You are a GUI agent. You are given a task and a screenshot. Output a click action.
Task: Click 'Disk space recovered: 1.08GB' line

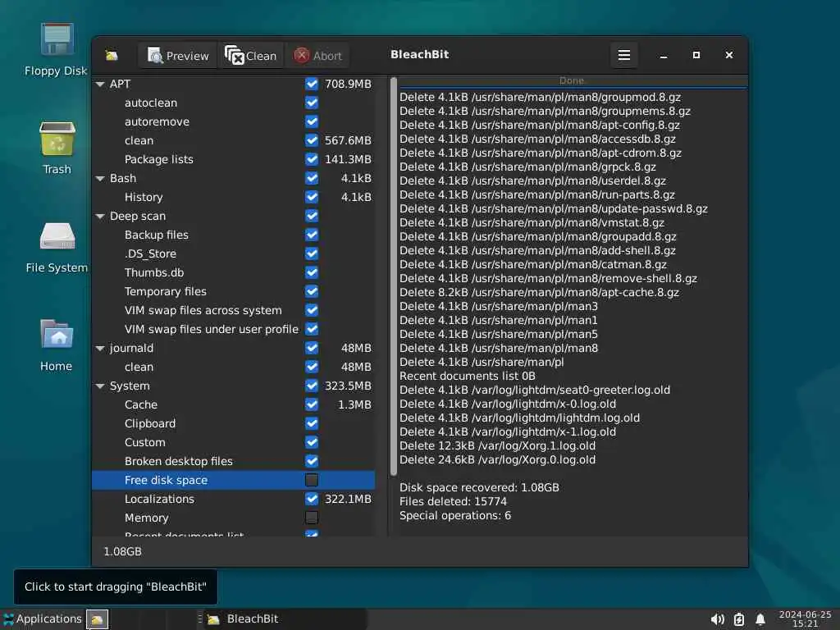(479, 487)
